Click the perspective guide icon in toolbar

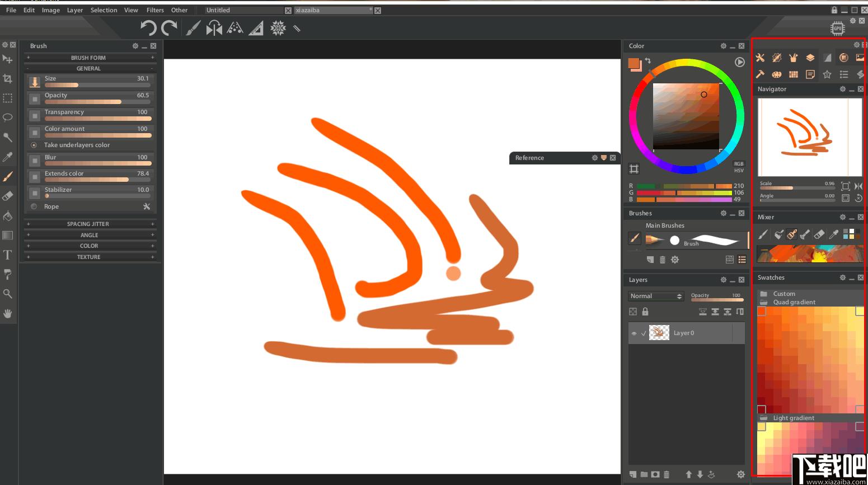[235, 28]
